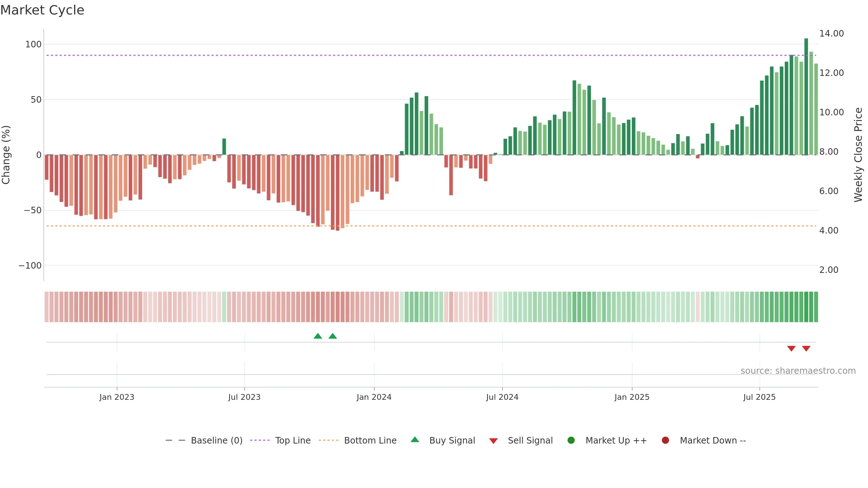Click the Jul 2023 axis label
This screenshot has height=488, width=868.
pos(244,397)
